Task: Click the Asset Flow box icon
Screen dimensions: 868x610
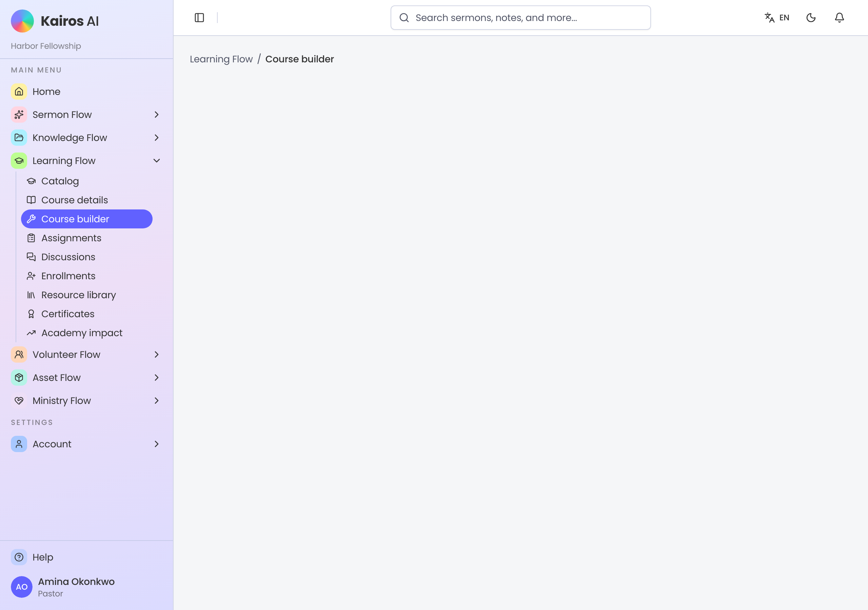Action: click(x=19, y=378)
